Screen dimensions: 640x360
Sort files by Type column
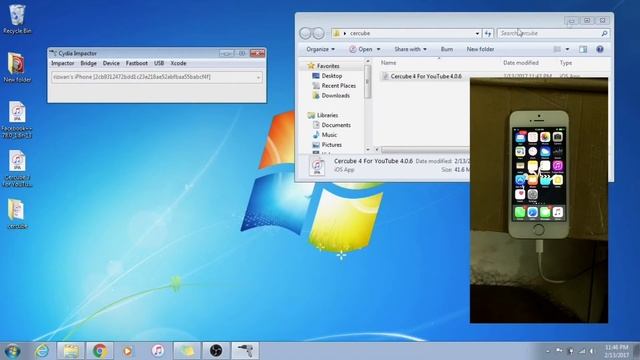566,62
